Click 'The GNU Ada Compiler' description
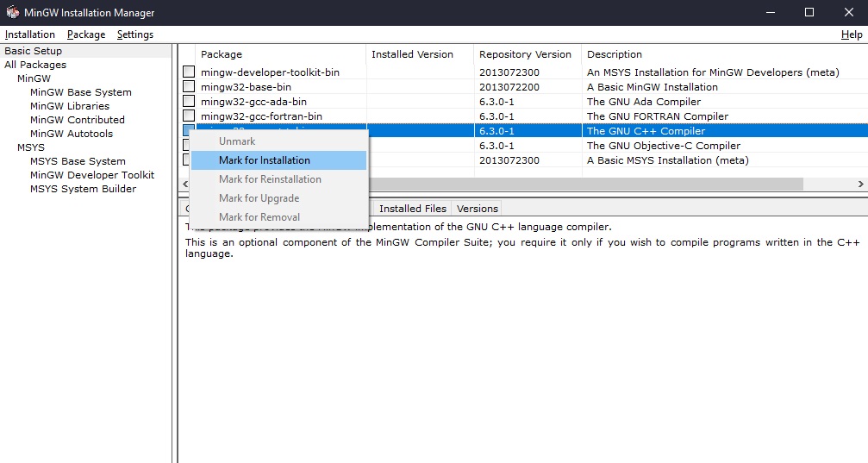 pyautogui.click(x=644, y=102)
